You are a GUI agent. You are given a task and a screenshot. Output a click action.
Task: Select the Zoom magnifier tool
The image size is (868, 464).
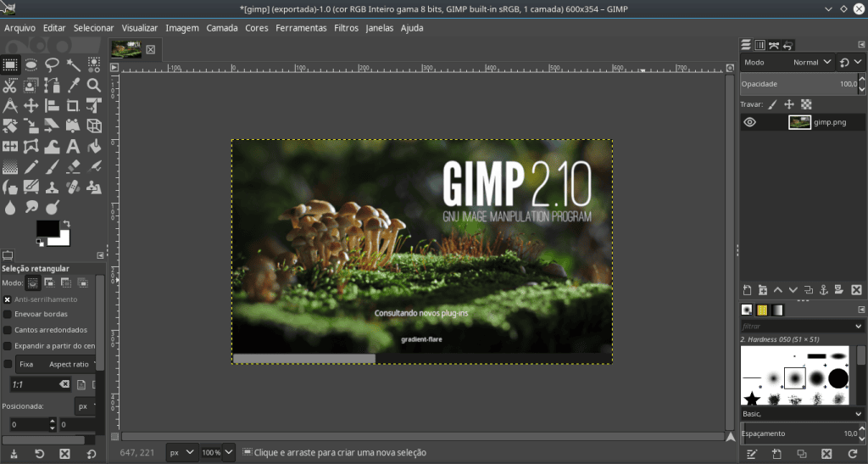tap(94, 86)
